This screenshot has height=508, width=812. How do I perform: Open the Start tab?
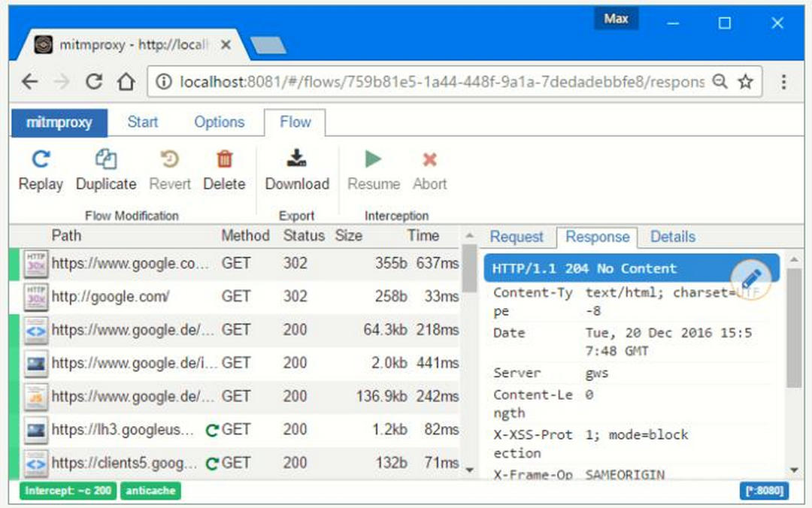point(143,122)
